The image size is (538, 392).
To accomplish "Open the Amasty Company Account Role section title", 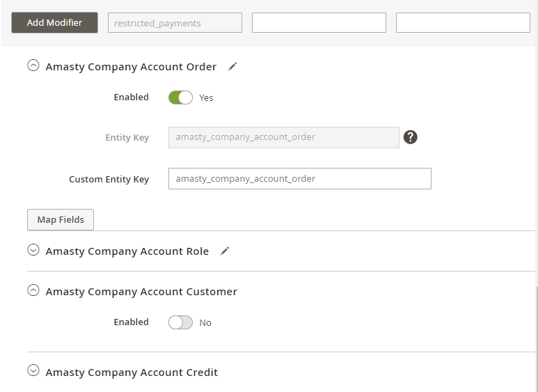I will 127,251.
